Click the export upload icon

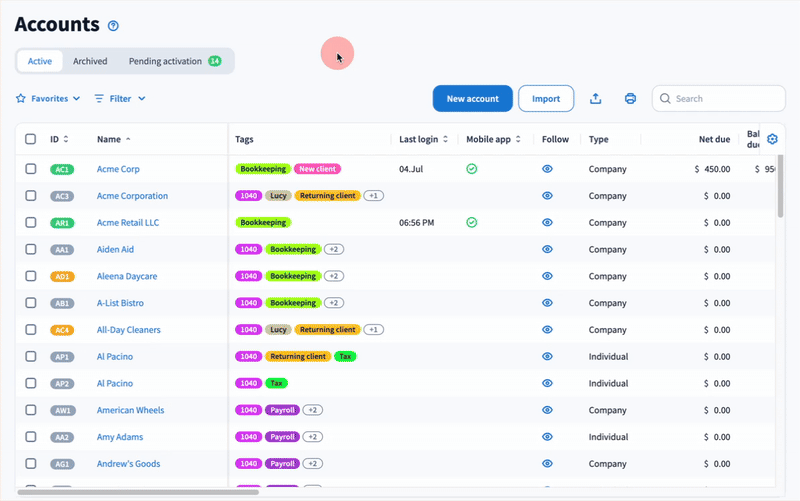[x=596, y=99]
